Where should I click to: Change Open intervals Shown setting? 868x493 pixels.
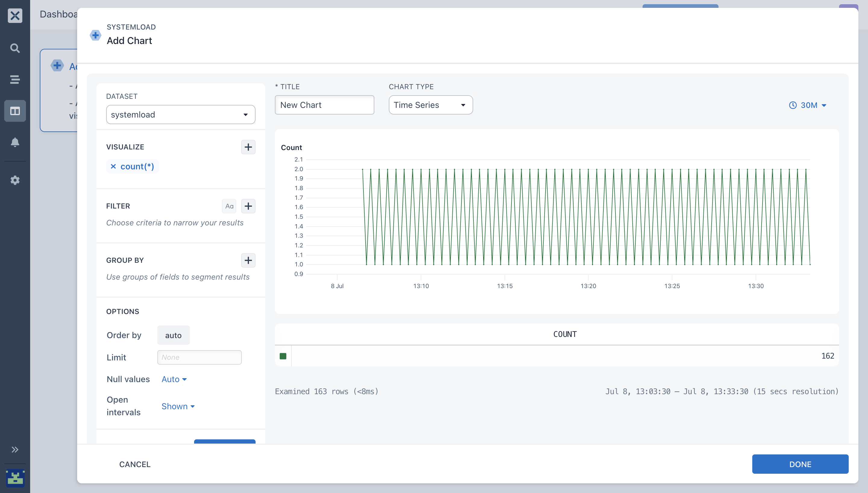pyautogui.click(x=178, y=406)
